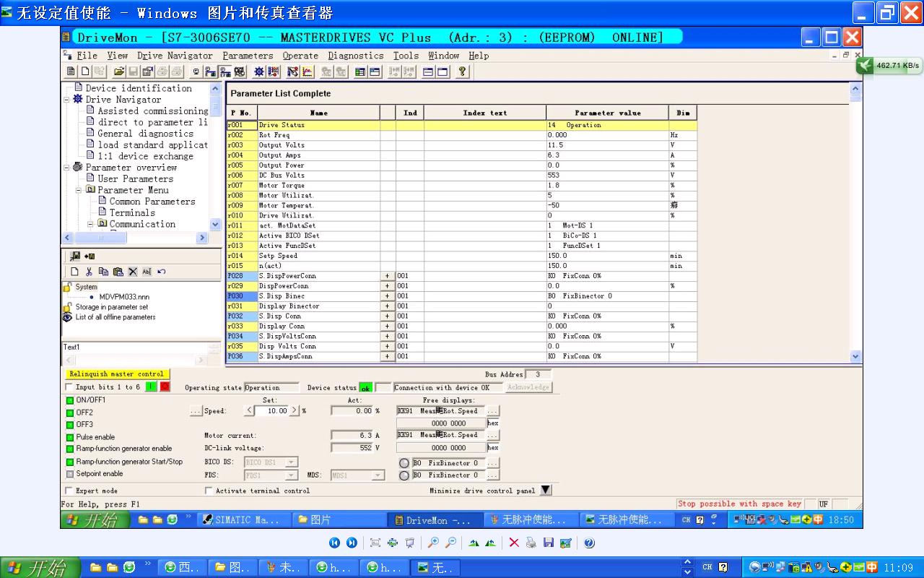Image resolution: width=924 pixels, height=578 pixels.
Task: Click the save floppy icon in the image viewer toolbar
Action: coord(549,543)
